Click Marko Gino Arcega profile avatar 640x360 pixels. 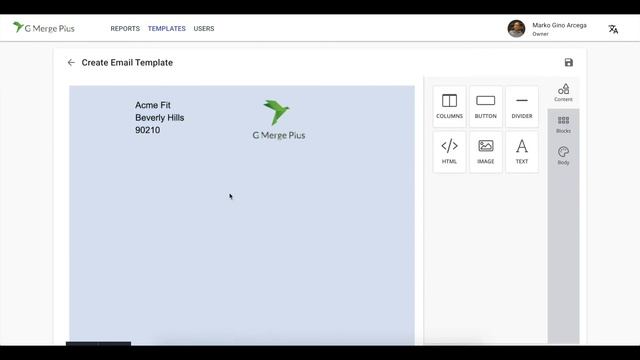pyautogui.click(x=516, y=29)
